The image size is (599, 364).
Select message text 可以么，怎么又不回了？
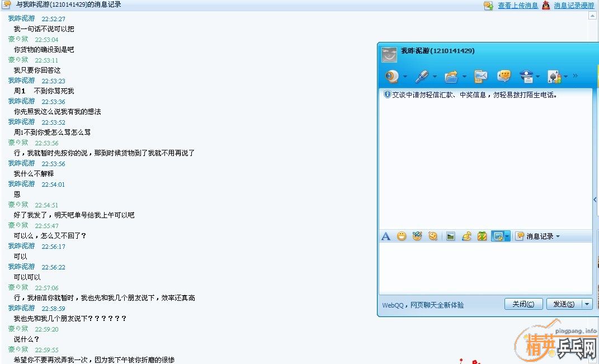(x=50, y=236)
